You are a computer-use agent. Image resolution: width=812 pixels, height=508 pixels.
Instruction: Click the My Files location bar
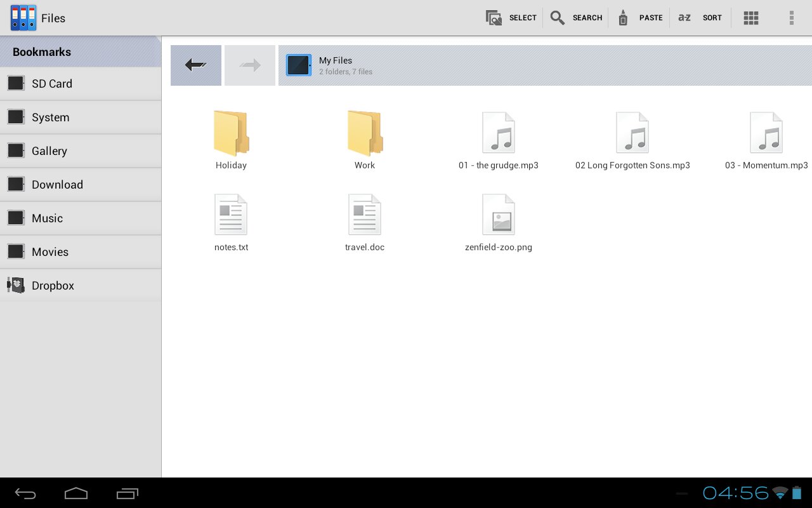click(x=544, y=65)
